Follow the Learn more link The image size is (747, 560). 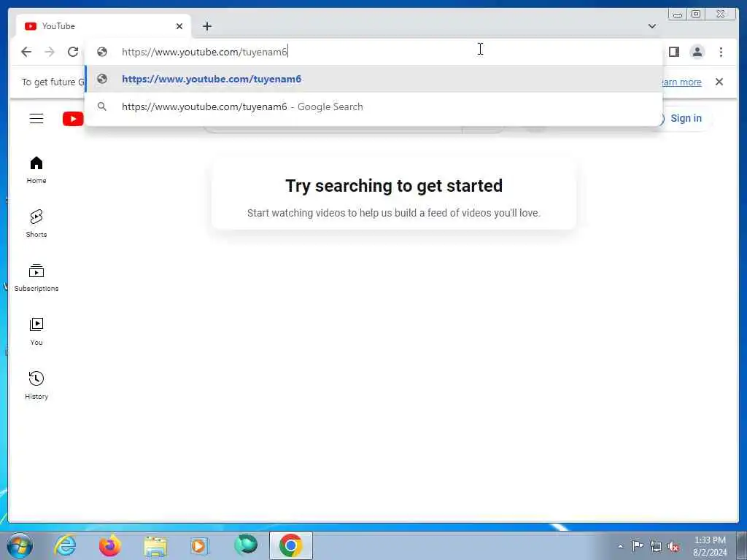pos(682,82)
